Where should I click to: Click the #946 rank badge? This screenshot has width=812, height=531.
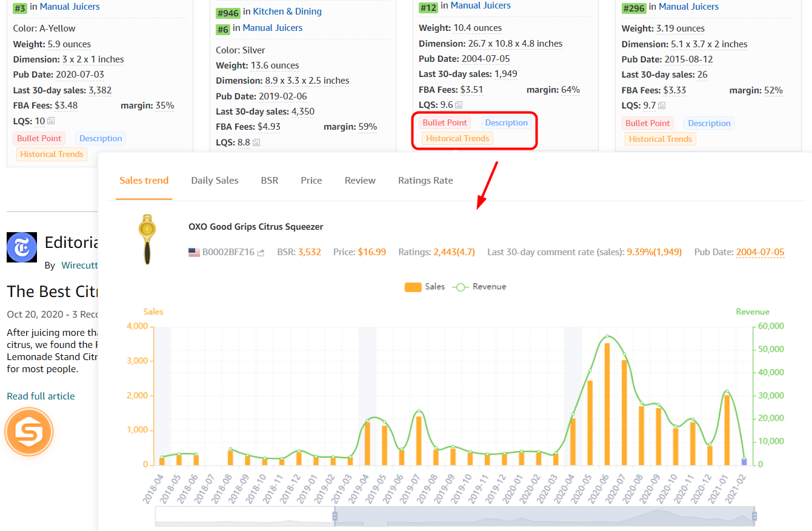pos(228,12)
